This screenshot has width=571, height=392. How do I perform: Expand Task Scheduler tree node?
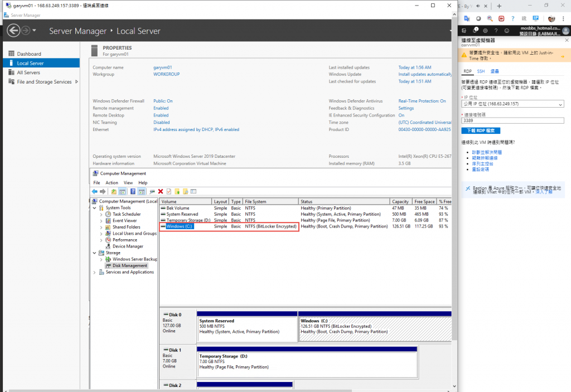(x=101, y=214)
